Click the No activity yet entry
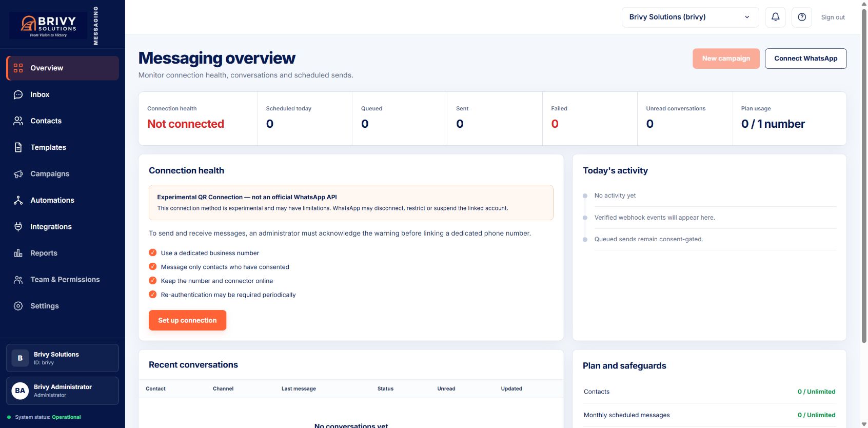Viewport: 868px width, 428px height. click(615, 196)
